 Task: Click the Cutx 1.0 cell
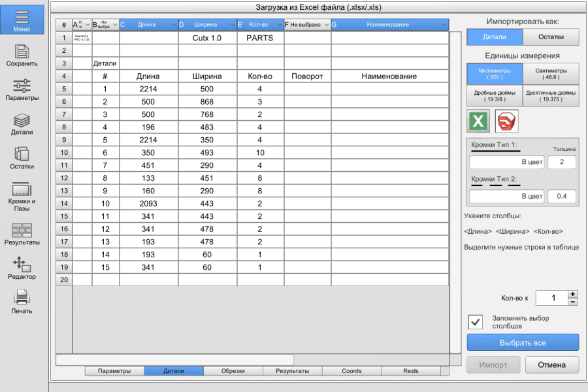tap(208, 38)
